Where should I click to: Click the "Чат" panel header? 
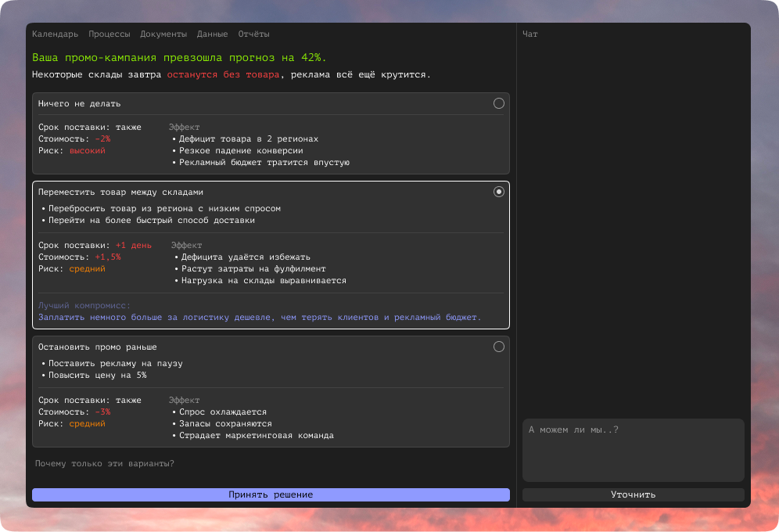pyautogui.click(x=530, y=34)
